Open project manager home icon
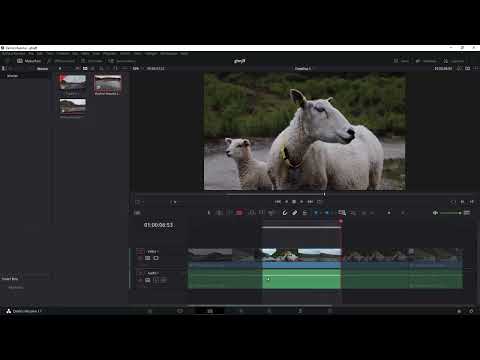Viewport: 480px width, 360px height. (459, 311)
